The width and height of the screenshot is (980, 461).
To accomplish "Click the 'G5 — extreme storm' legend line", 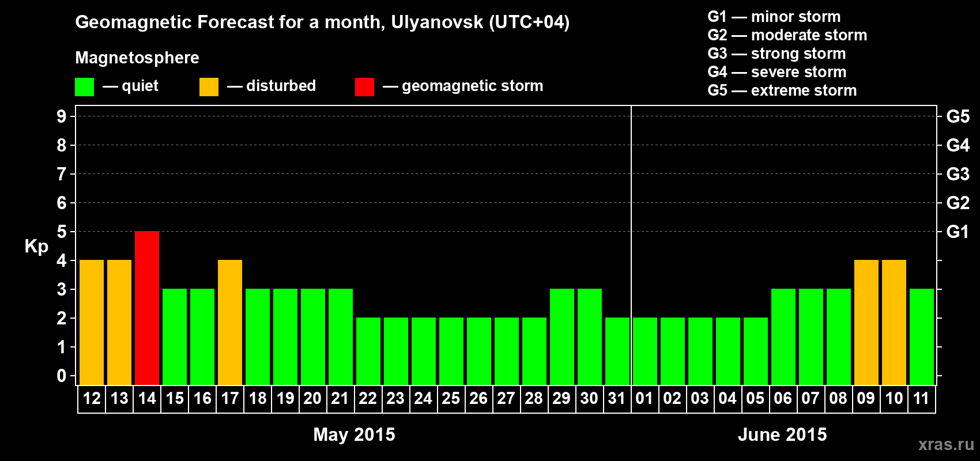I will tap(782, 90).
